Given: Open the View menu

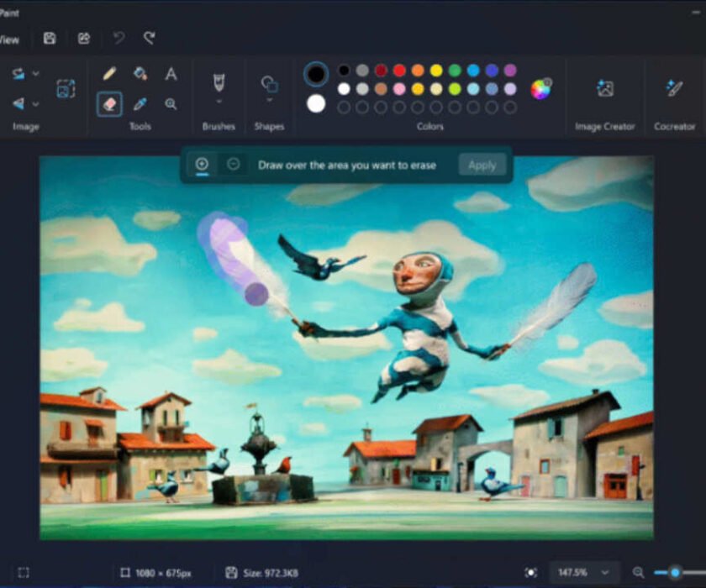Looking at the screenshot, I should 10,39.
